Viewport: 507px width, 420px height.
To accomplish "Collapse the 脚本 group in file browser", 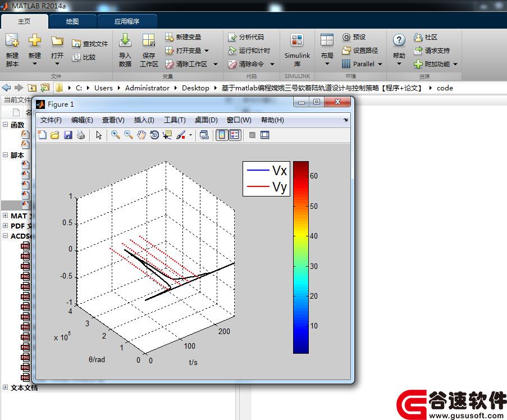I will point(5,155).
